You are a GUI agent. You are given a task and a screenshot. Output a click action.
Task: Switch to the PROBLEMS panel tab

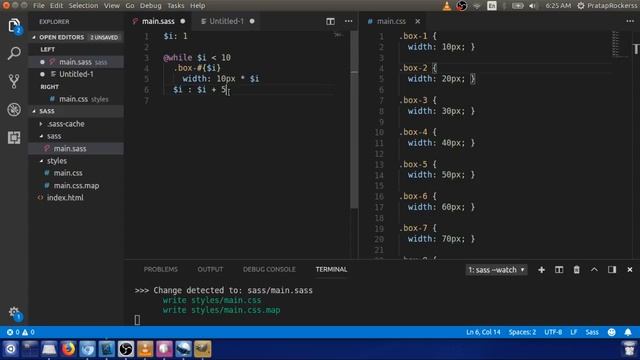pos(160,269)
